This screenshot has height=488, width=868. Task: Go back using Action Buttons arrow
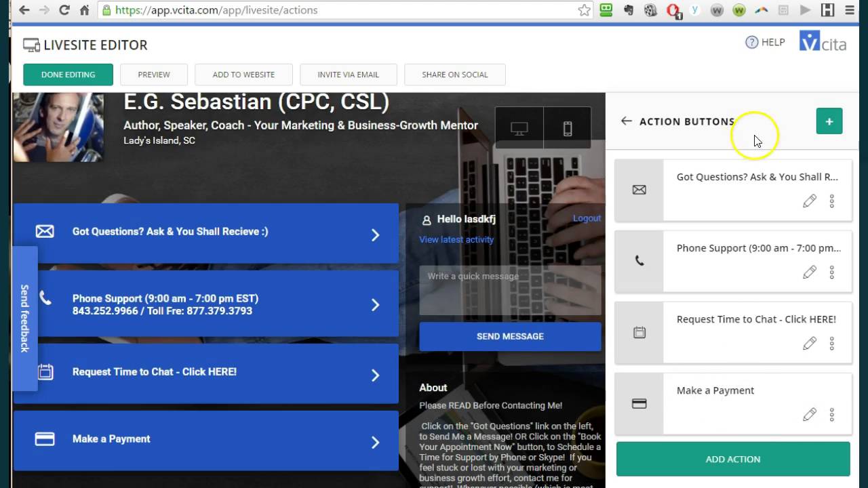[626, 121]
